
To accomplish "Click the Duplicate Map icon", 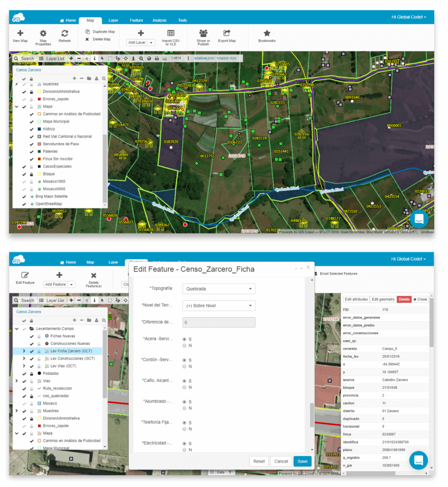I will tap(88, 32).
